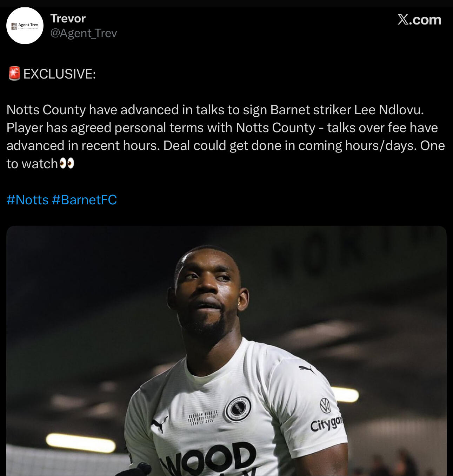Open Trevor display name profile
The height and width of the screenshot is (476, 453).
(x=68, y=19)
